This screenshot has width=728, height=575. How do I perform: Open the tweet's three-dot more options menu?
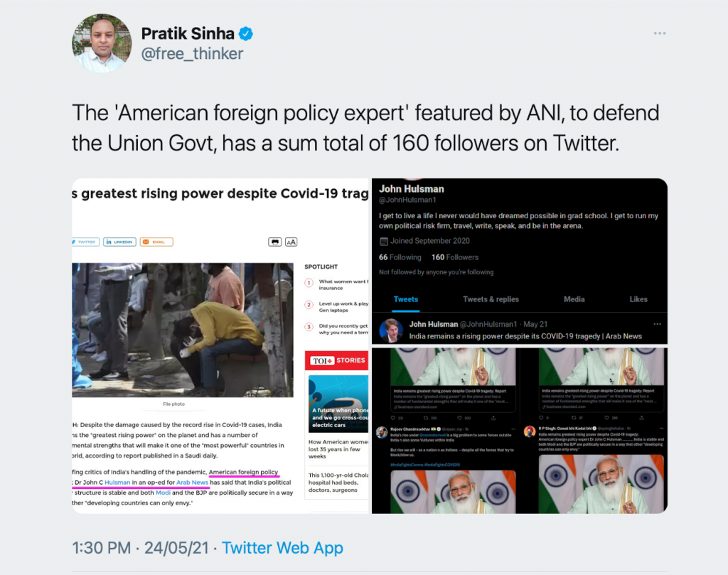point(659,33)
